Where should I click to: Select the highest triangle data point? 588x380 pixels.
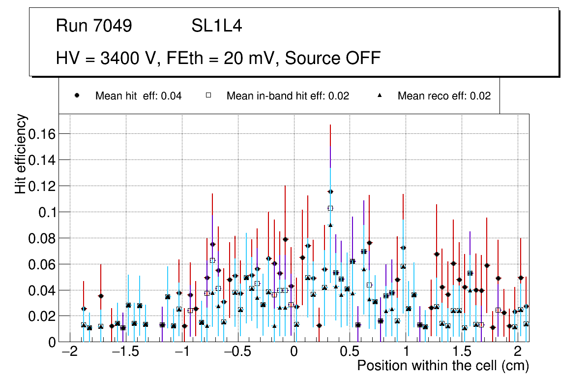(330, 225)
